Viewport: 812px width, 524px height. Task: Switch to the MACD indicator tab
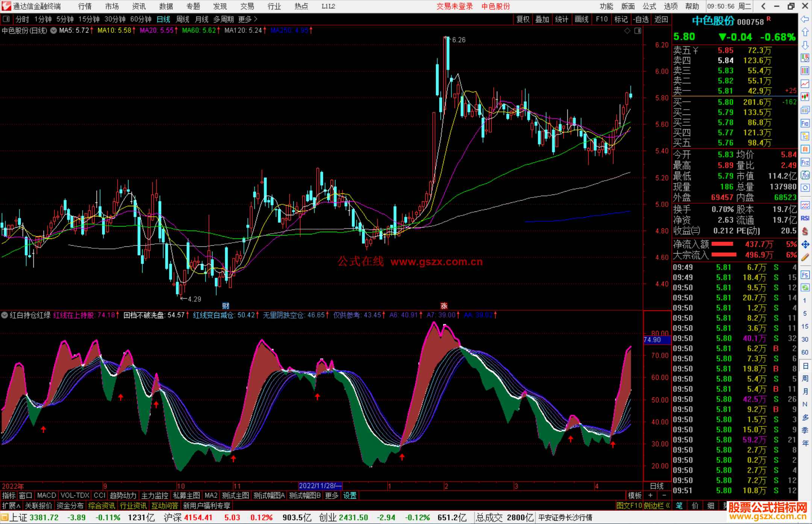[46, 495]
